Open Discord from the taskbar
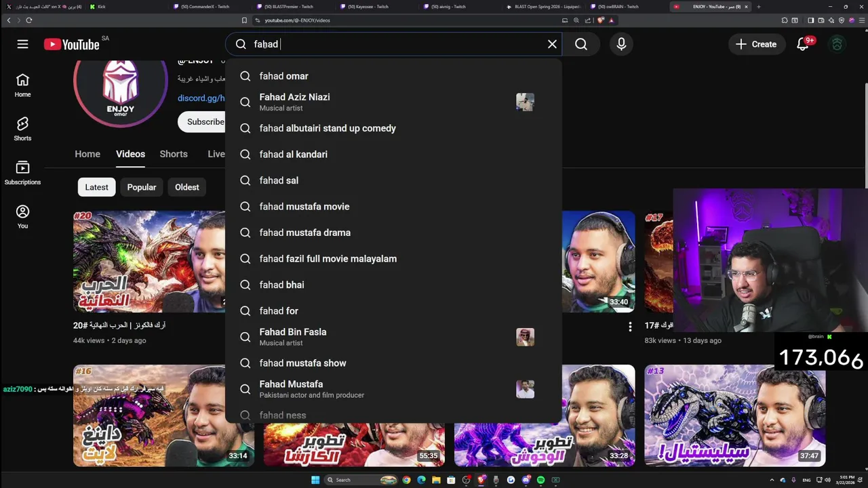The image size is (868, 488). [x=526, y=480]
